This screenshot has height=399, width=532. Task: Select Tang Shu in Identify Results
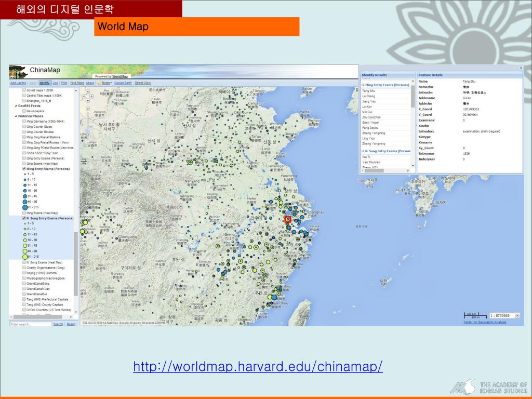tap(386, 91)
